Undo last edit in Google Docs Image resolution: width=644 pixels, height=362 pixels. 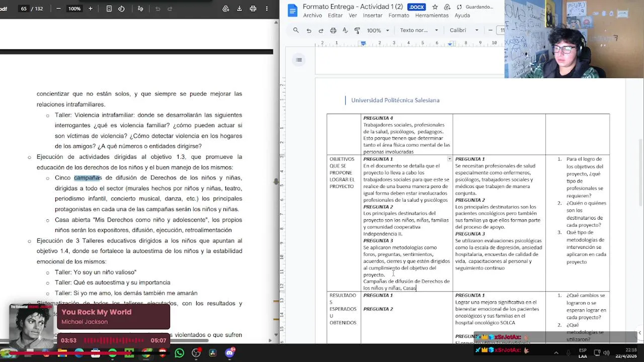(309, 30)
